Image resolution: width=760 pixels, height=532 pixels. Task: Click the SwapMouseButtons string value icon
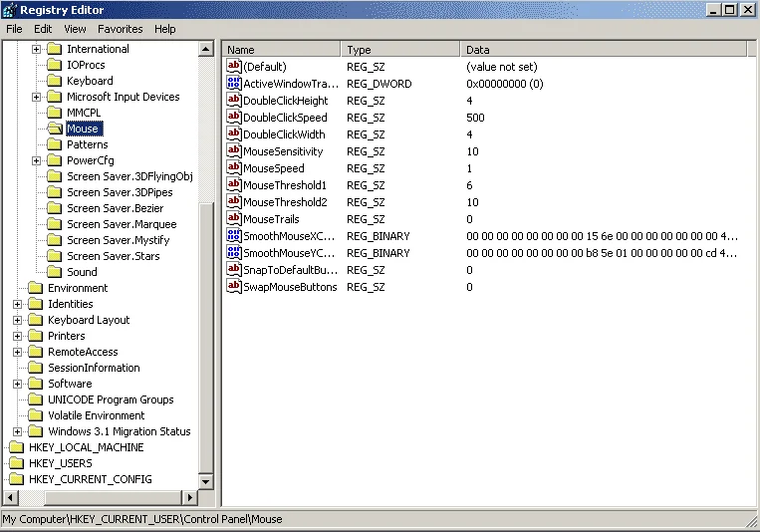(x=234, y=287)
